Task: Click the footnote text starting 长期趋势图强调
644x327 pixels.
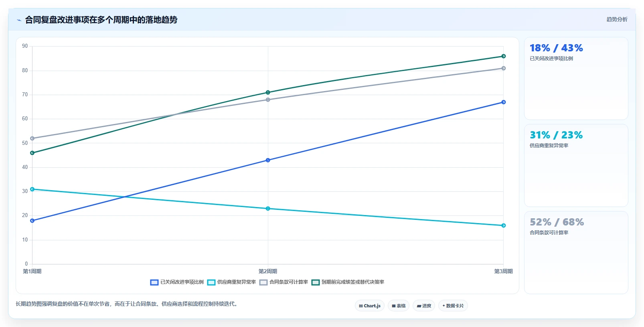Action: tap(128, 304)
